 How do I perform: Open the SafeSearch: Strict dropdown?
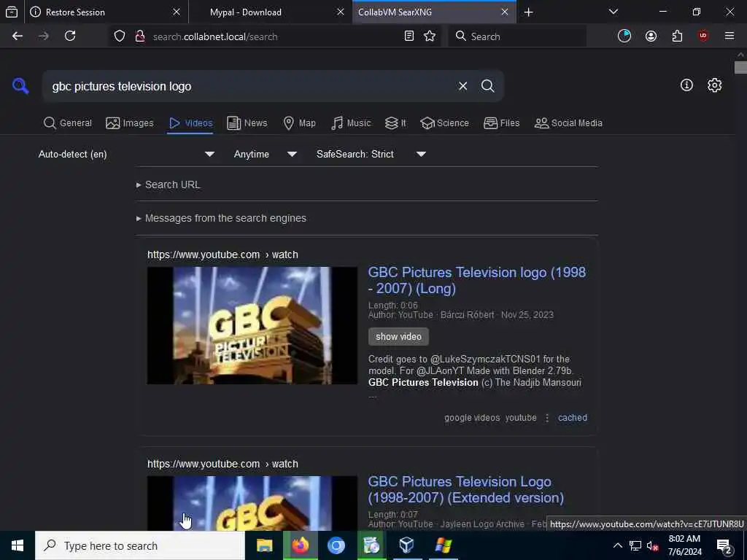tap(371, 155)
